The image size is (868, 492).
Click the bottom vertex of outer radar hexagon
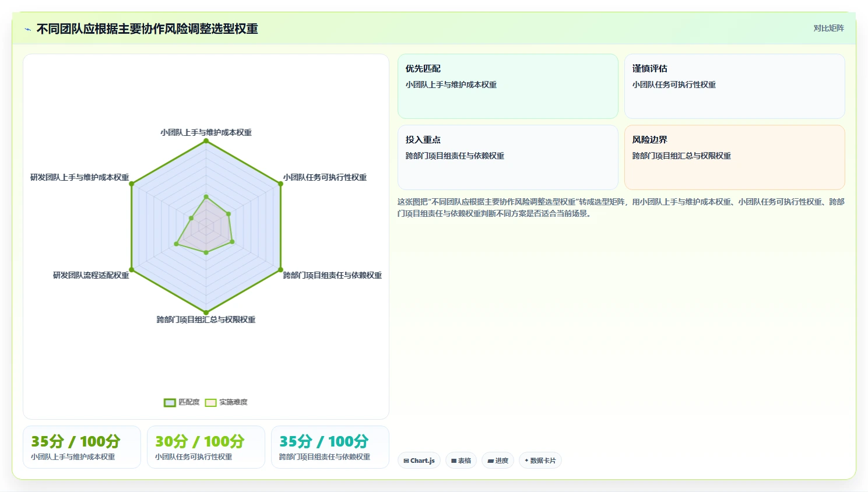click(x=206, y=312)
